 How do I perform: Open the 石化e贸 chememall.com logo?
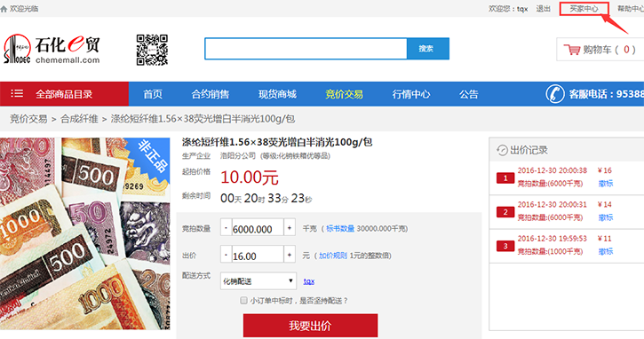[x=52, y=49]
